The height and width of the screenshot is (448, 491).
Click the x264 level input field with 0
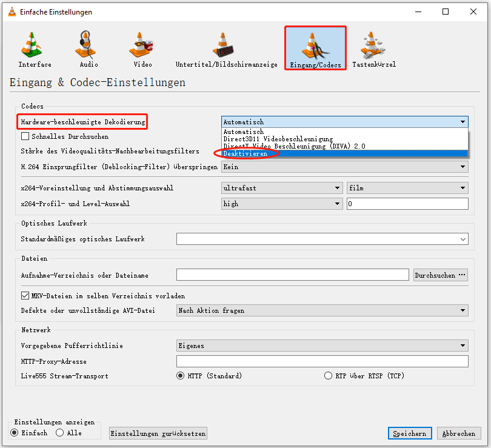[407, 204]
